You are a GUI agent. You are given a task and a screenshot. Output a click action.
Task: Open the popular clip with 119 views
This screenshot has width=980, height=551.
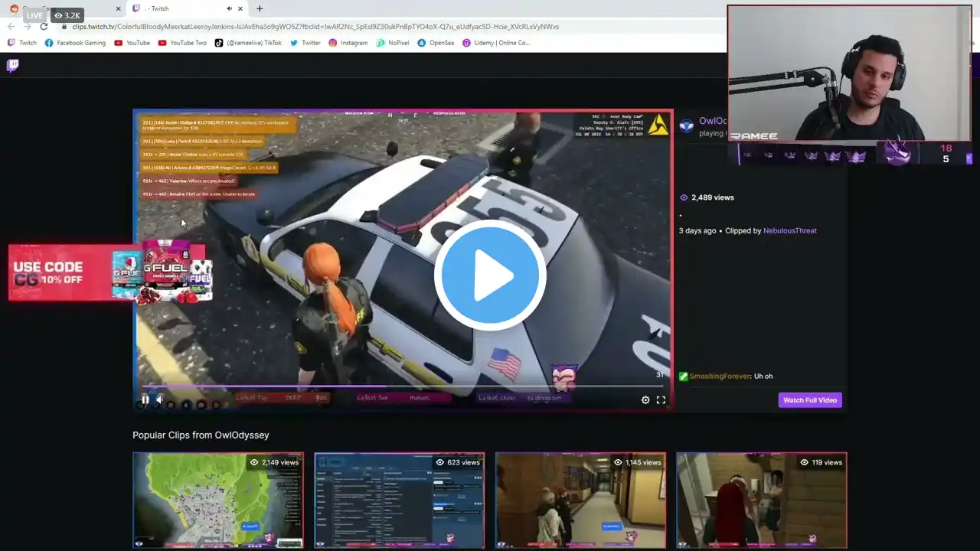point(762,500)
